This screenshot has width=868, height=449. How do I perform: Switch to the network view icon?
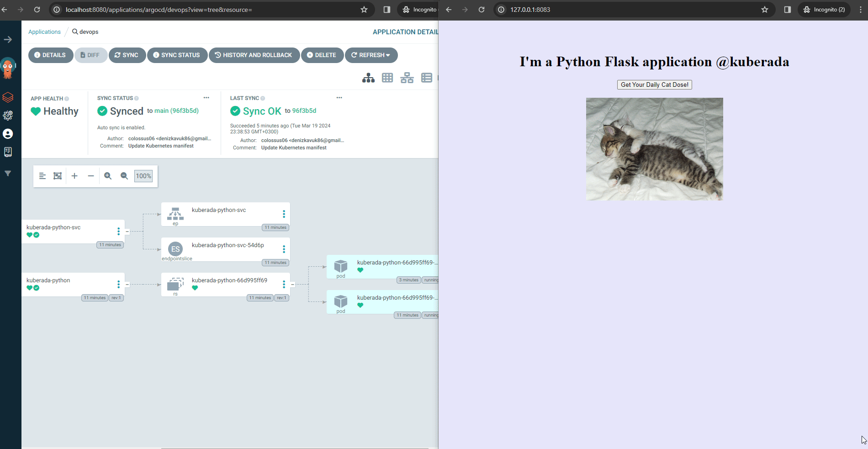[x=407, y=78]
